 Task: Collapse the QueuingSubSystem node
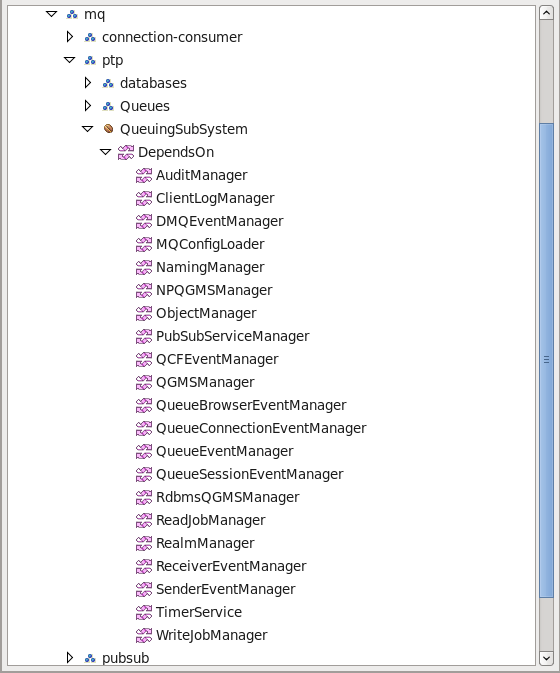coord(88,129)
